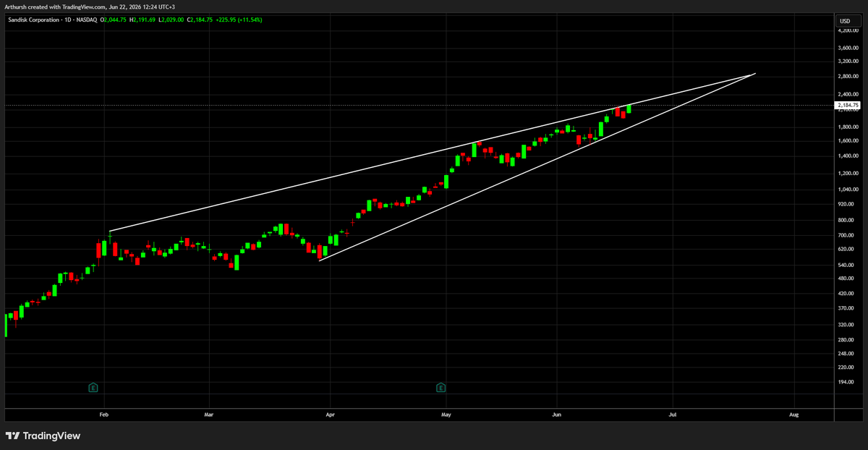Click the 3,200.00 price axis label
868x450 pixels.
click(848, 61)
